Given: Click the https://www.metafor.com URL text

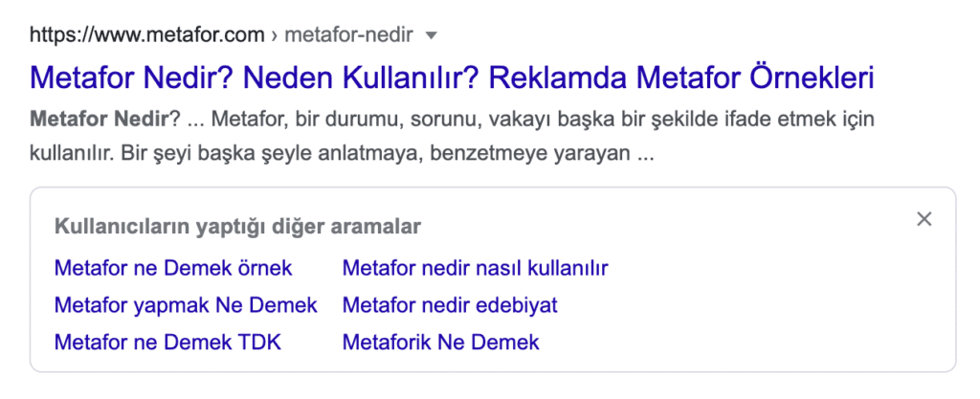Looking at the screenshot, I should click(147, 35).
